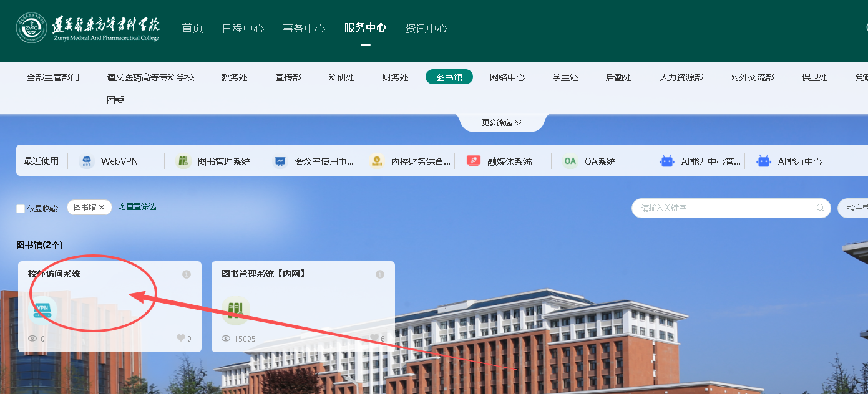This screenshot has width=868, height=394.
Task: Click the green books icon in 图书管理系统【内网】 card
Action: (236, 310)
